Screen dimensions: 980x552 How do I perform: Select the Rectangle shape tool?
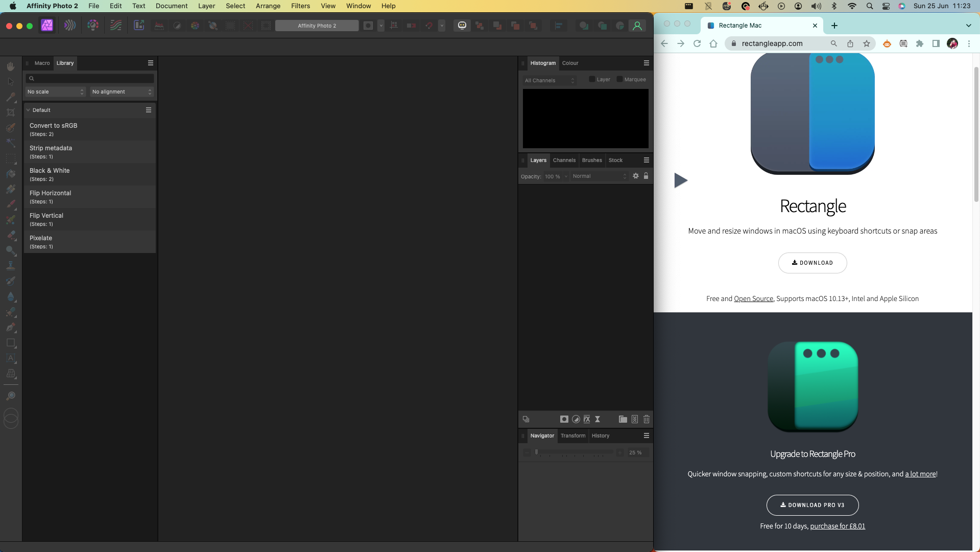11,343
